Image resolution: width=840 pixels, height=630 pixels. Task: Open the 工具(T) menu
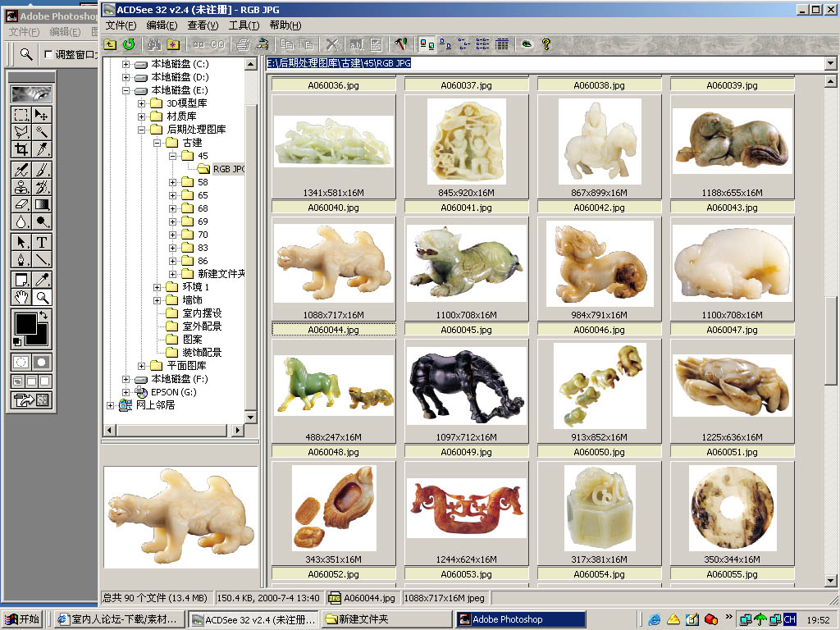tap(244, 25)
